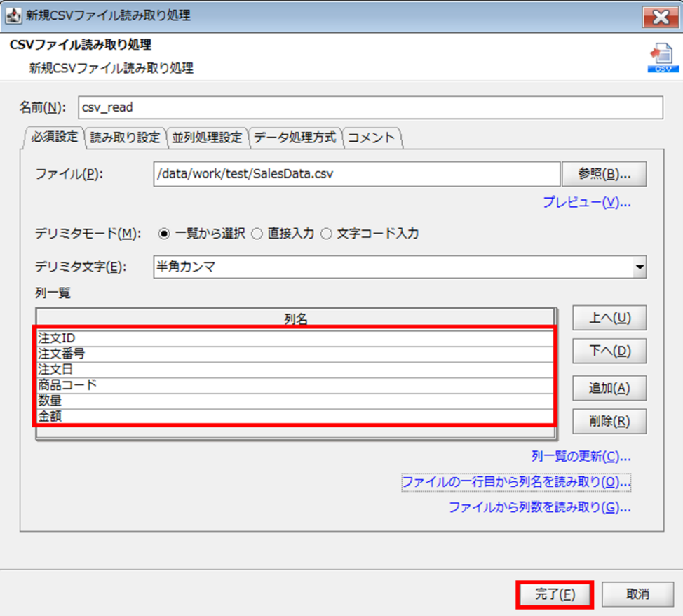The image size is (683, 616).
Task: Click into the 名前 input field
Action: 370,108
